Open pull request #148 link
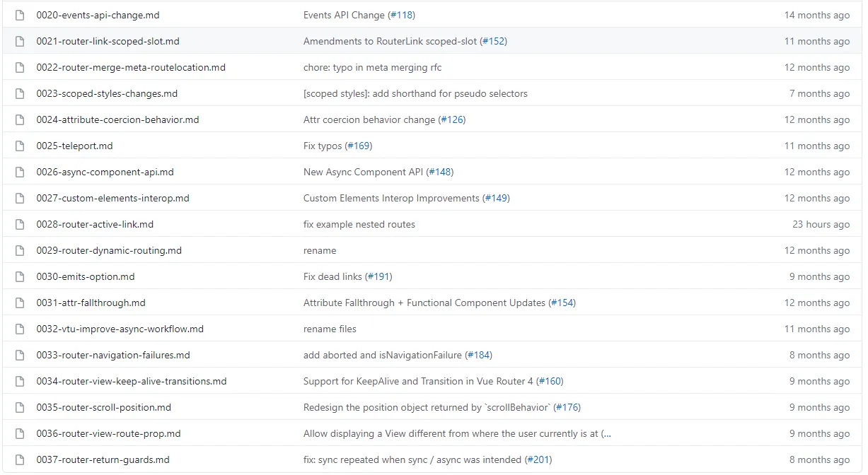868x475 pixels. pyautogui.click(x=440, y=172)
